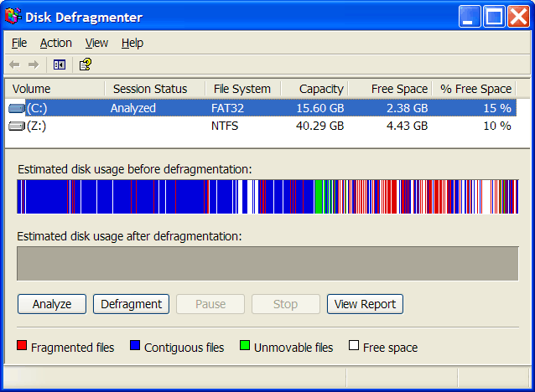The image size is (535, 392).
Task: Select the Z: drive icon
Action: [17, 126]
